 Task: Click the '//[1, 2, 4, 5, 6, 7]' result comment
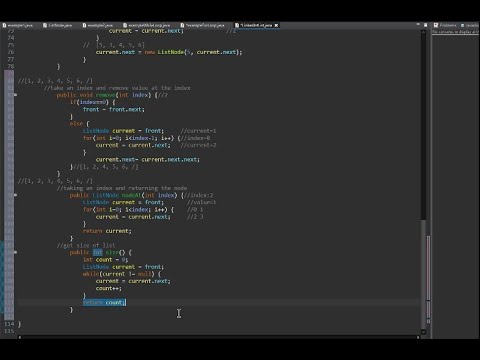[x=105, y=167]
